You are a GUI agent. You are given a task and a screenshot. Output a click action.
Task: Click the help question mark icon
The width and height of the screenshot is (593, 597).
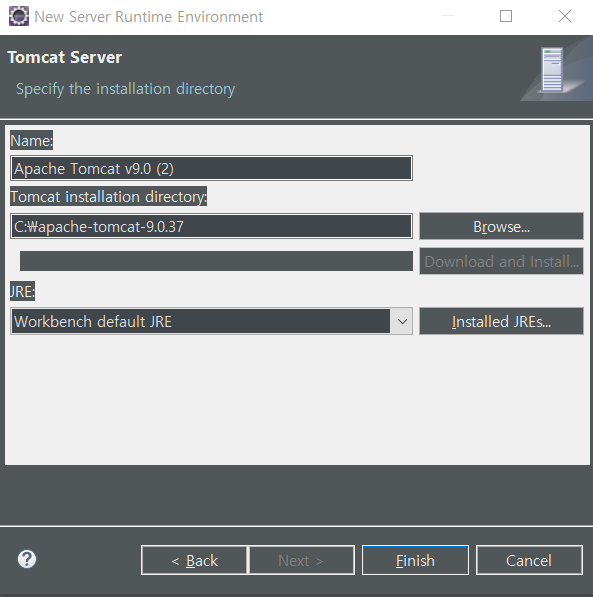pyautogui.click(x=27, y=559)
